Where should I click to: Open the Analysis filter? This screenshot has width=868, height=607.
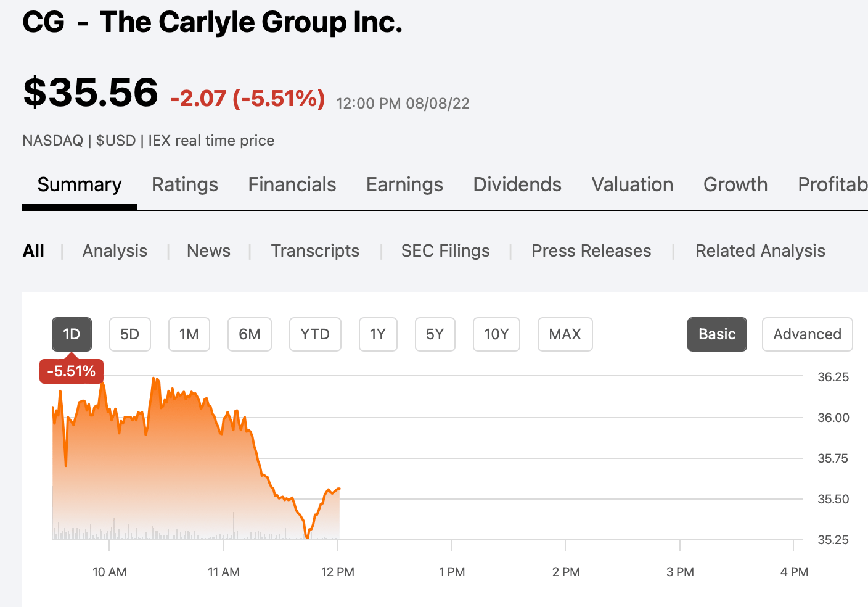click(x=115, y=250)
